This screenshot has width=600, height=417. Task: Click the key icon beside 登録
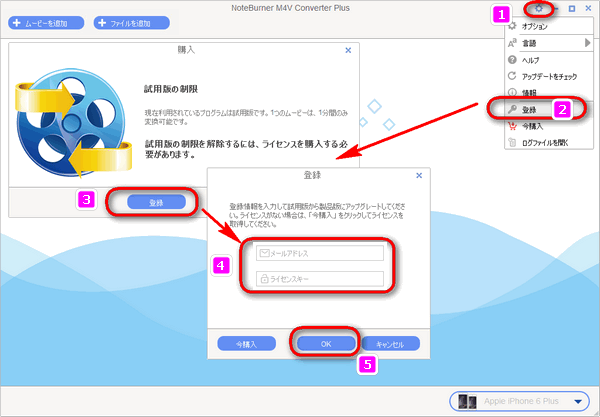512,109
